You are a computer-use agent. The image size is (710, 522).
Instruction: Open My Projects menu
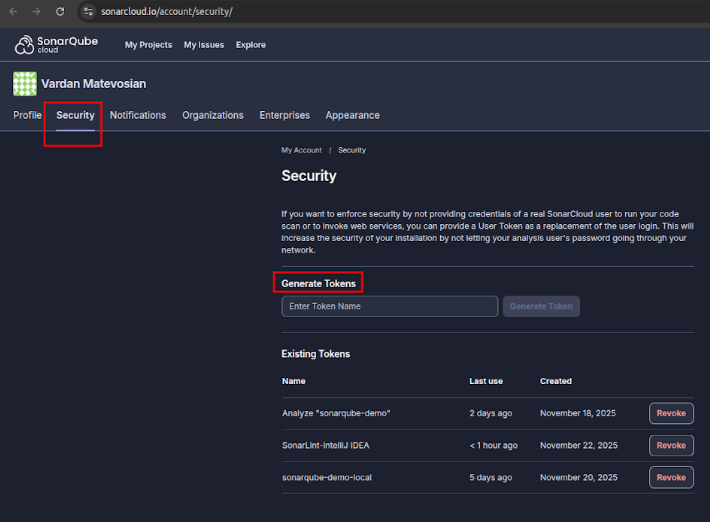[x=149, y=45]
